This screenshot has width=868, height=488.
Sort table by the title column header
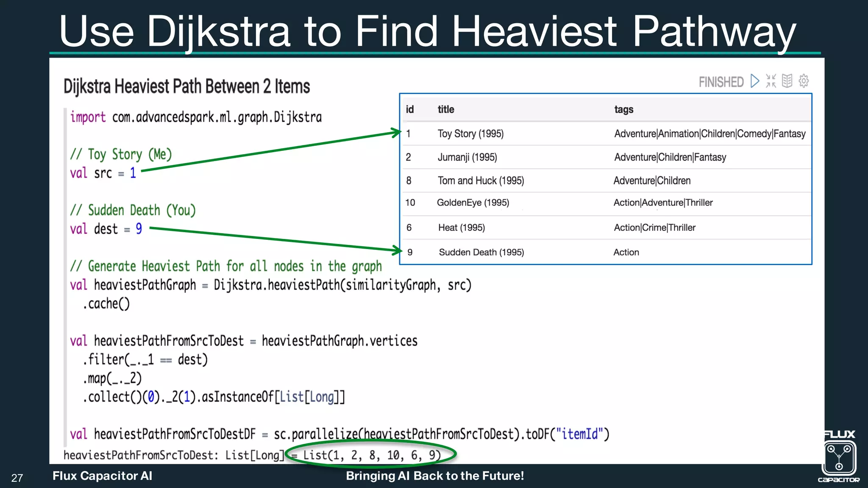tap(446, 109)
